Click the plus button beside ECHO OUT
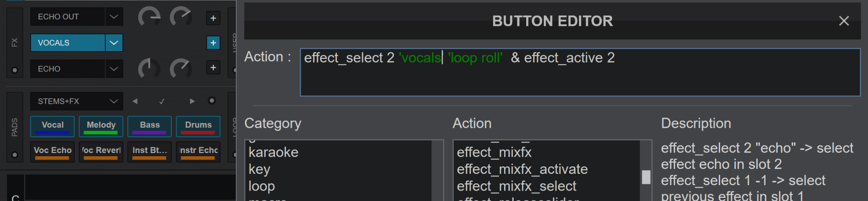Image resolution: width=868 pixels, height=201 pixels. 213,18
